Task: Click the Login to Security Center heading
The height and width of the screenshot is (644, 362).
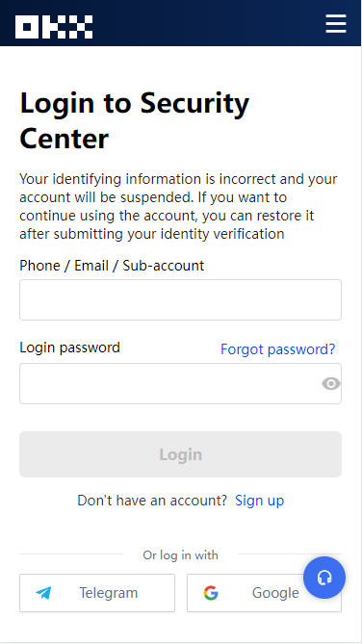Action: tap(135, 120)
